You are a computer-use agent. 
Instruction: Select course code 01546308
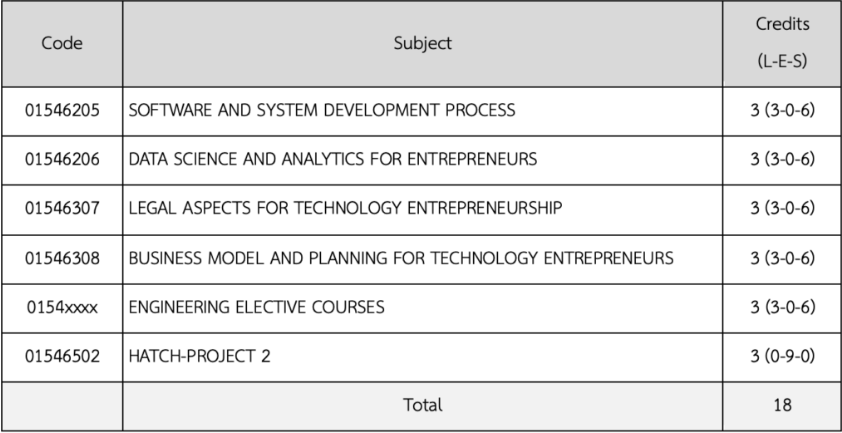[62, 258]
